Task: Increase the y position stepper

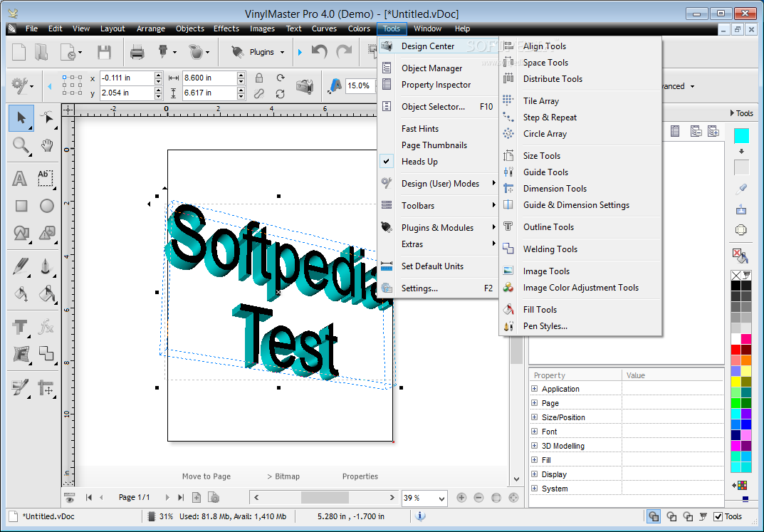Action: [158, 90]
